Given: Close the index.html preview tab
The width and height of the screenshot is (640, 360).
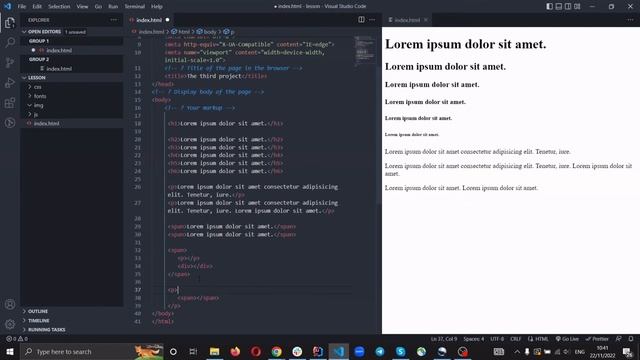Looking at the screenshot, I should (426, 20).
